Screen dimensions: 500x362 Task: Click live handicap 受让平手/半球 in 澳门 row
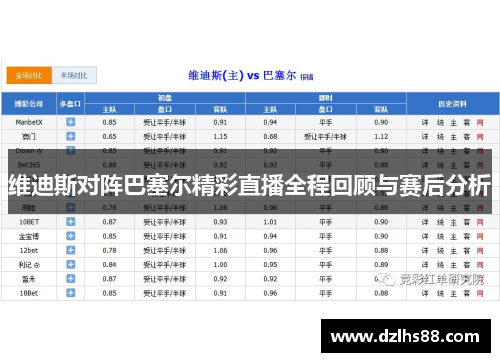326,137
